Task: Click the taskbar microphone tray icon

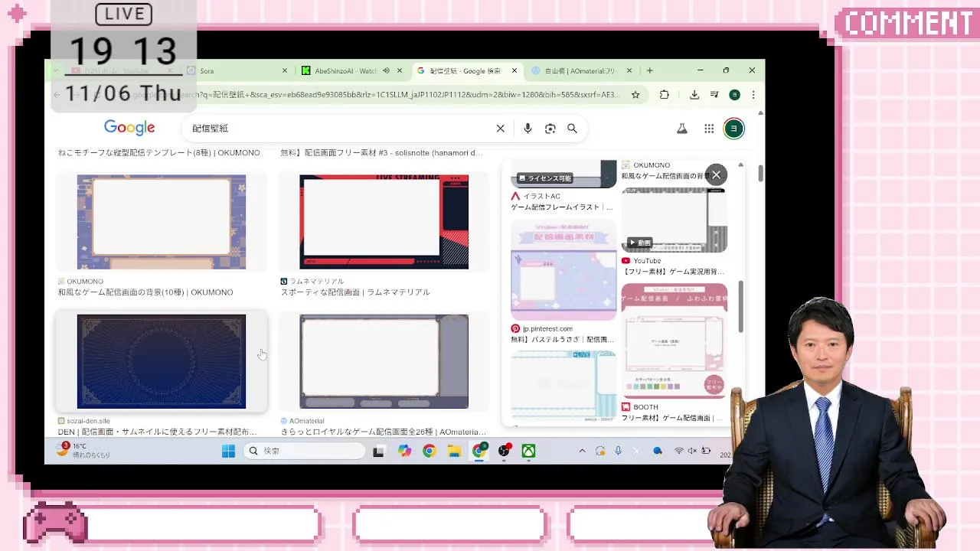Action: (618, 452)
